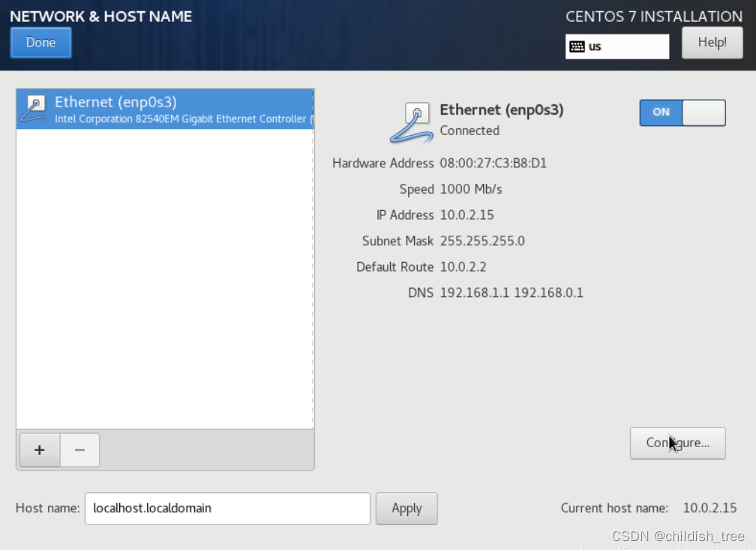Click hardware address 08:00:27:C3:B8:D1
The image size is (756, 550).
tap(493, 163)
